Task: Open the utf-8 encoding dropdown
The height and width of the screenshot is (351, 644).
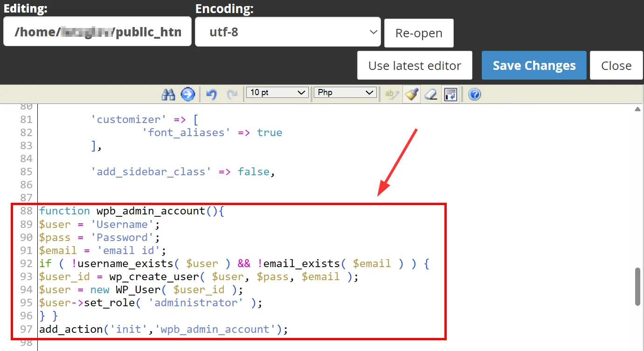Action: coord(288,32)
